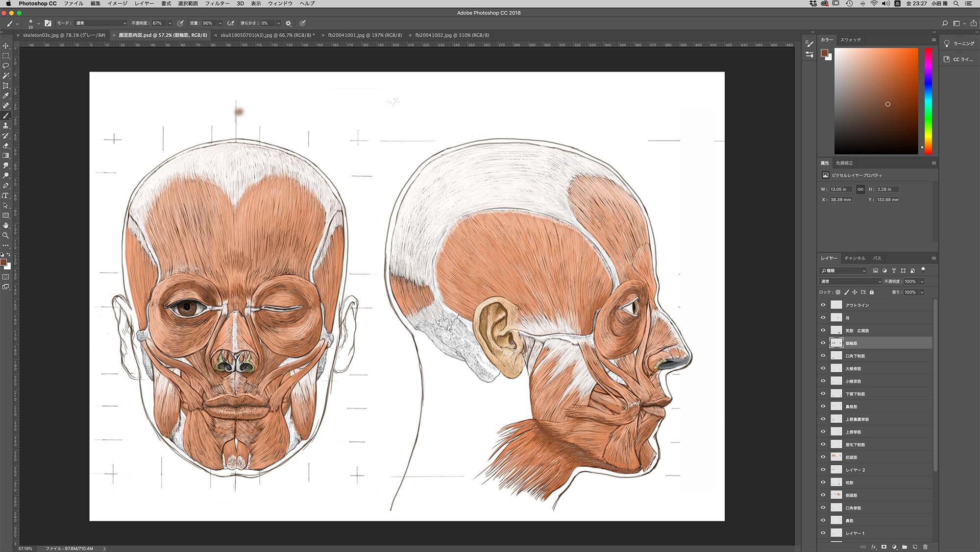Click the delete layer trash icon
This screenshot has height=552, width=980.
925,547
